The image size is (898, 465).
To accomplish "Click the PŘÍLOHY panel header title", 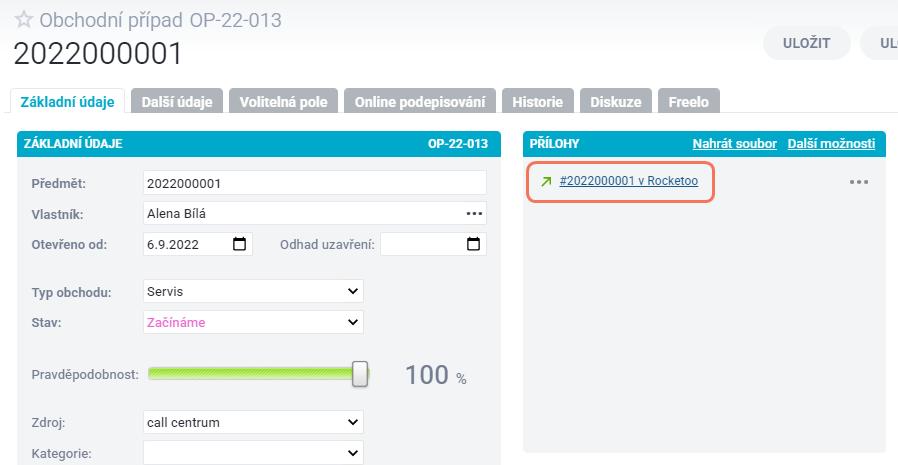I will [554, 144].
